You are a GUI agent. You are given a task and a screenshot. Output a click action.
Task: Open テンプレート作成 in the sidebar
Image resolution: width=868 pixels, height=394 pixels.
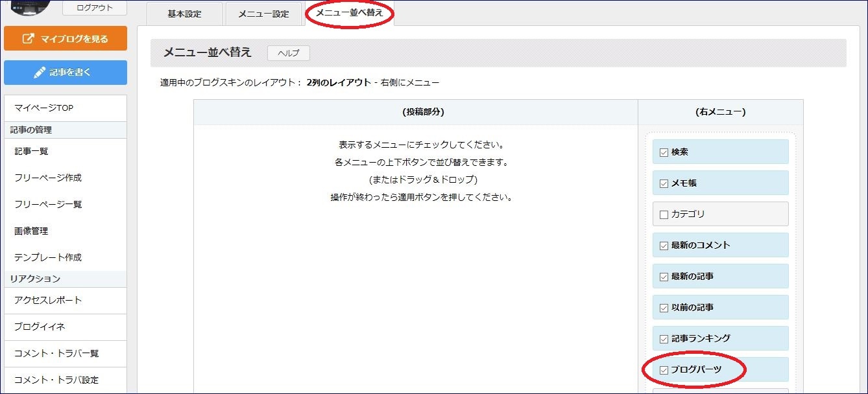pyautogui.click(x=66, y=257)
